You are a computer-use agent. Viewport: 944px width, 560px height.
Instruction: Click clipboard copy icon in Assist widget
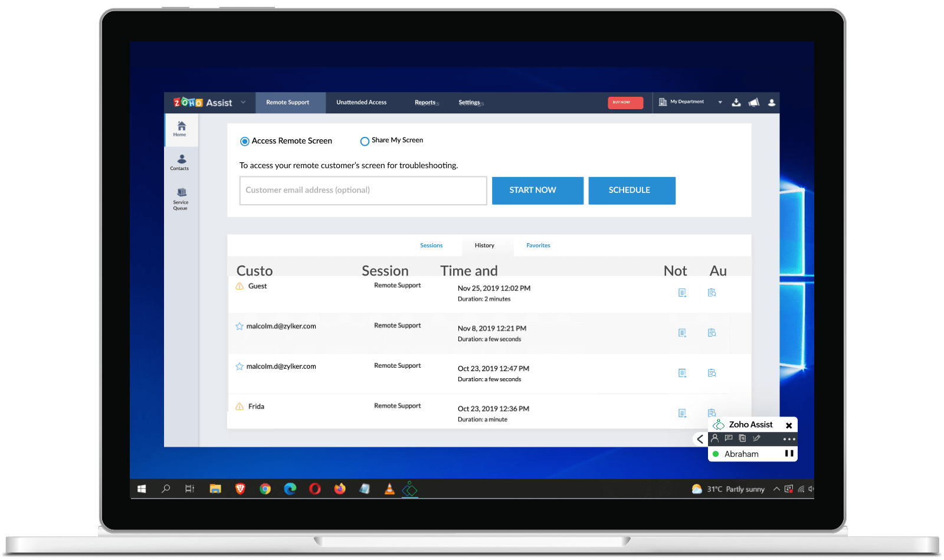pyautogui.click(x=742, y=438)
